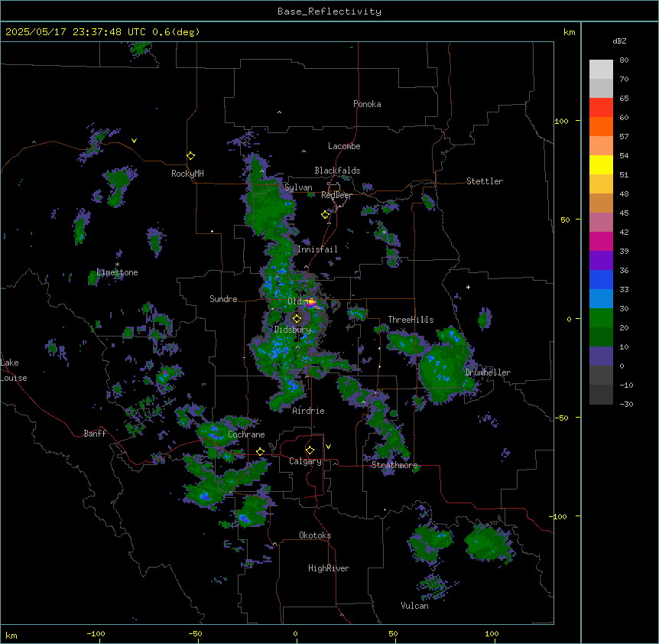
Task: Select the purple 36-39 dBZ legend swatch
Action: pyautogui.click(x=601, y=261)
